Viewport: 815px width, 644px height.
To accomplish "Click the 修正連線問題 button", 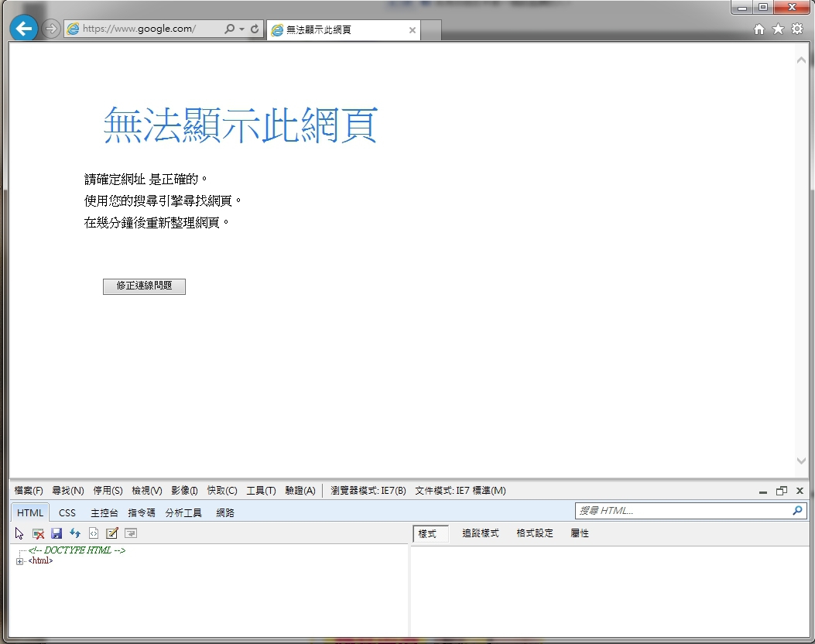I will tap(144, 286).
